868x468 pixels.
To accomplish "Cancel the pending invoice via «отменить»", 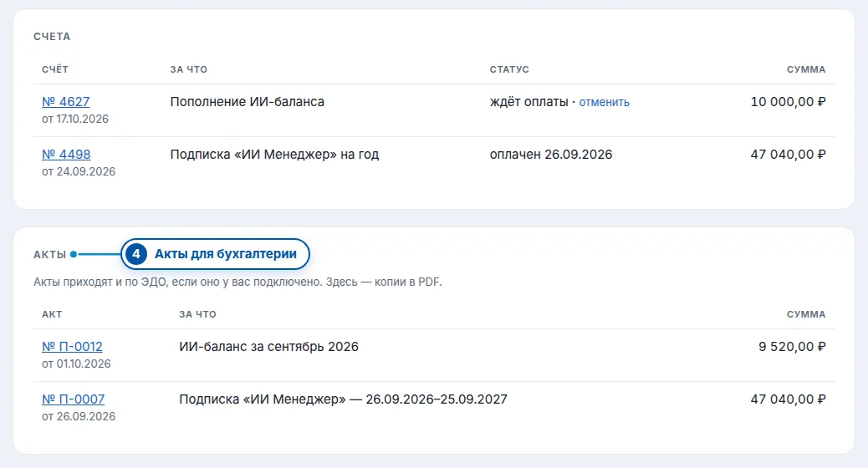I will tap(604, 102).
